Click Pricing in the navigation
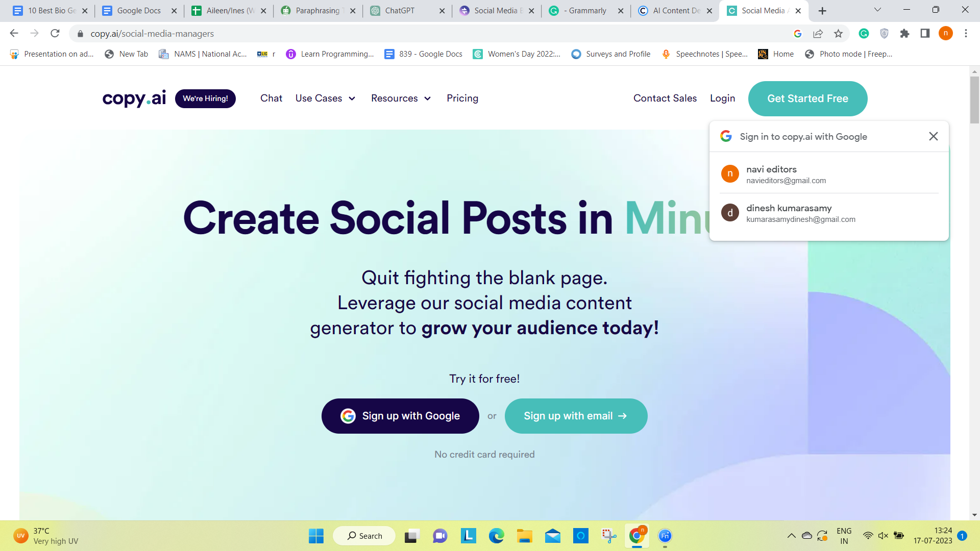This screenshot has height=551, width=980. point(462,98)
